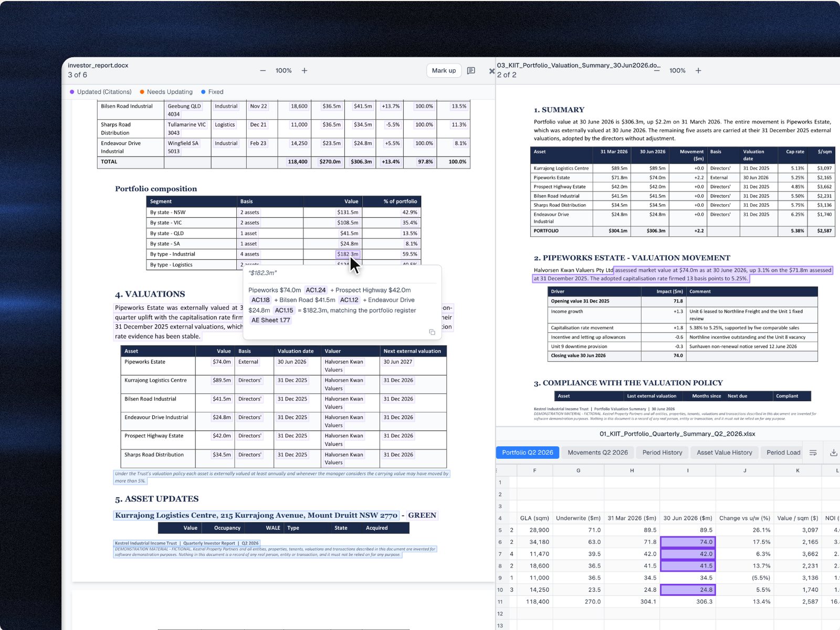
Task: Open the Asset Value History sheet tab
Action: click(x=724, y=453)
